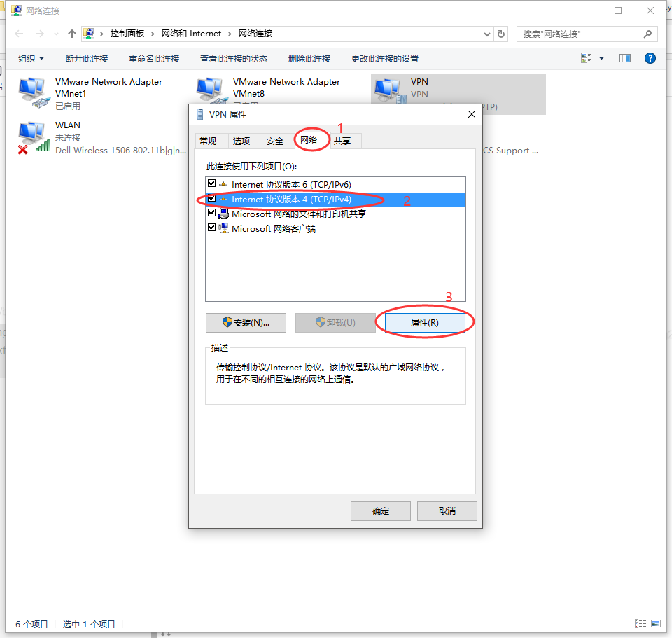
Task: Expand the address bar history dropdown
Action: [x=487, y=34]
